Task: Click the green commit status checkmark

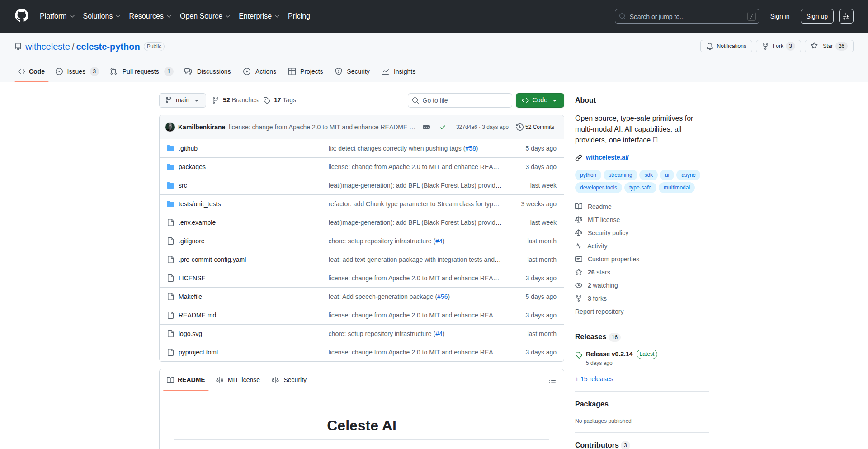Action: pyautogui.click(x=443, y=127)
